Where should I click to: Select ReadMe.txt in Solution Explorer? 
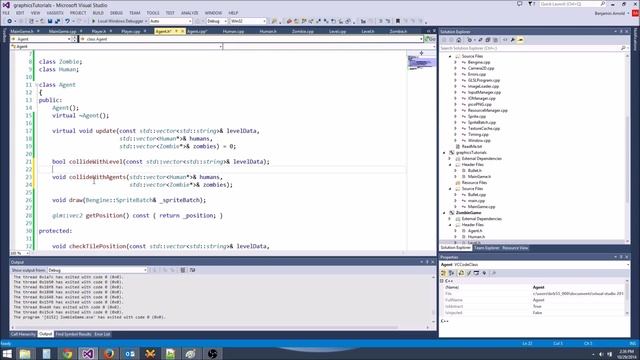tap(472, 147)
